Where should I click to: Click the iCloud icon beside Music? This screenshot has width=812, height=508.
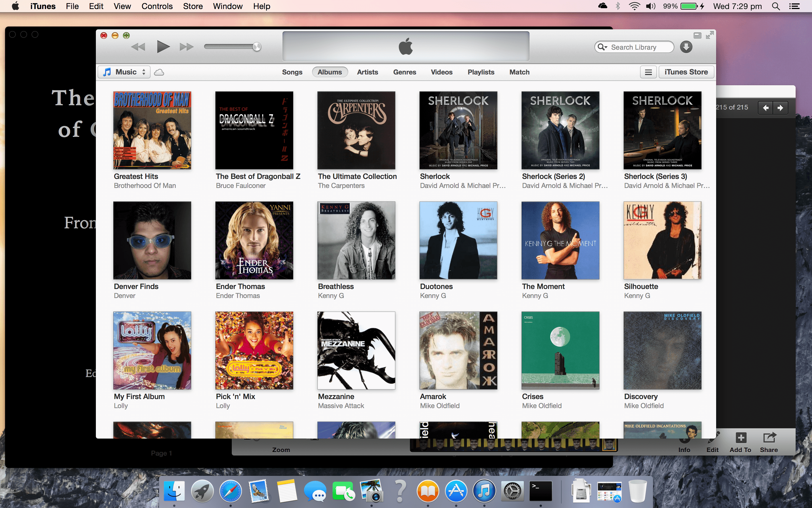click(159, 72)
